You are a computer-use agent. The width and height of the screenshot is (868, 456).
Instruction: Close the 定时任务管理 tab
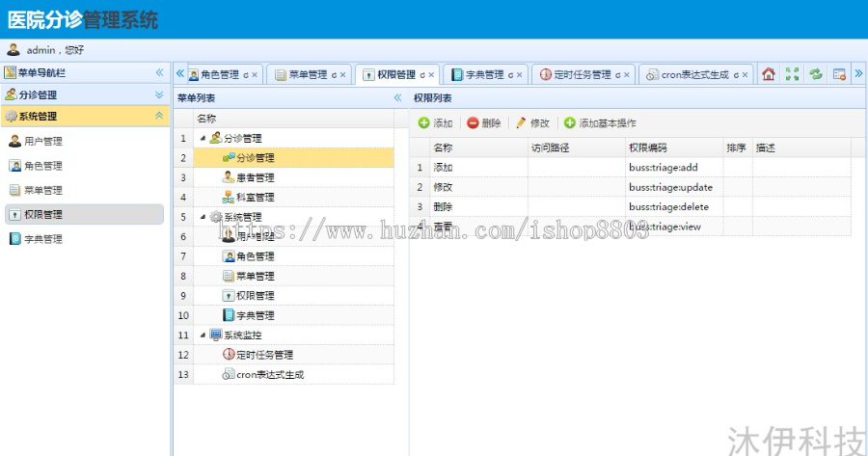tap(627, 75)
